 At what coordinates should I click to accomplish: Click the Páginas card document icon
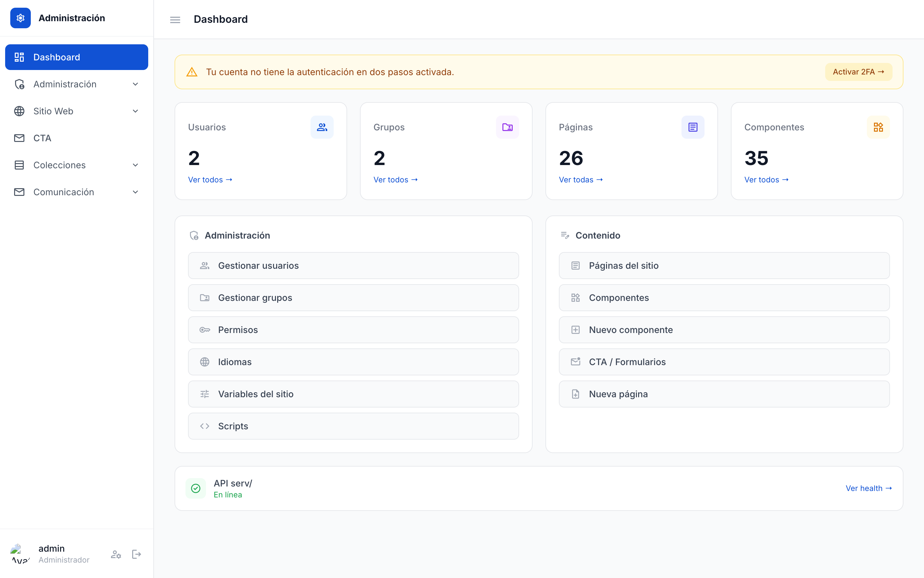click(693, 127)
